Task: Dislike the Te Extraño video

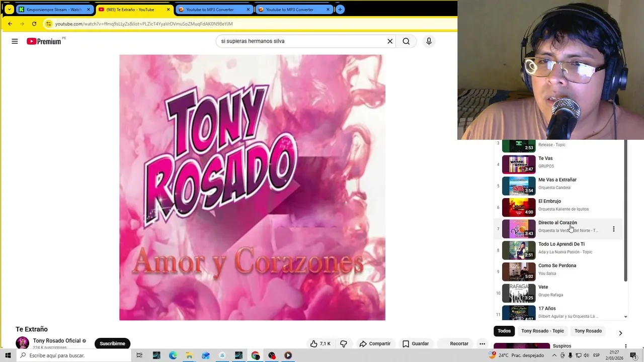Action: (x=344, y=343)
